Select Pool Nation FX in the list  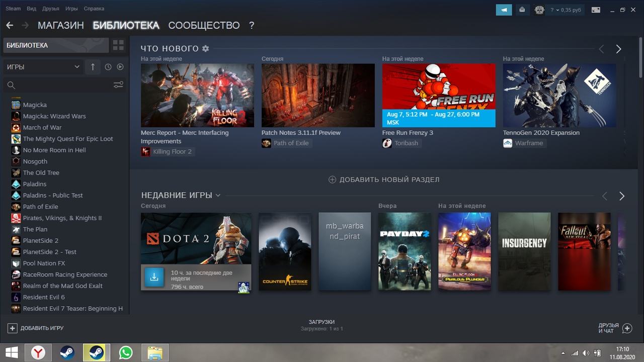coord(44,263)
